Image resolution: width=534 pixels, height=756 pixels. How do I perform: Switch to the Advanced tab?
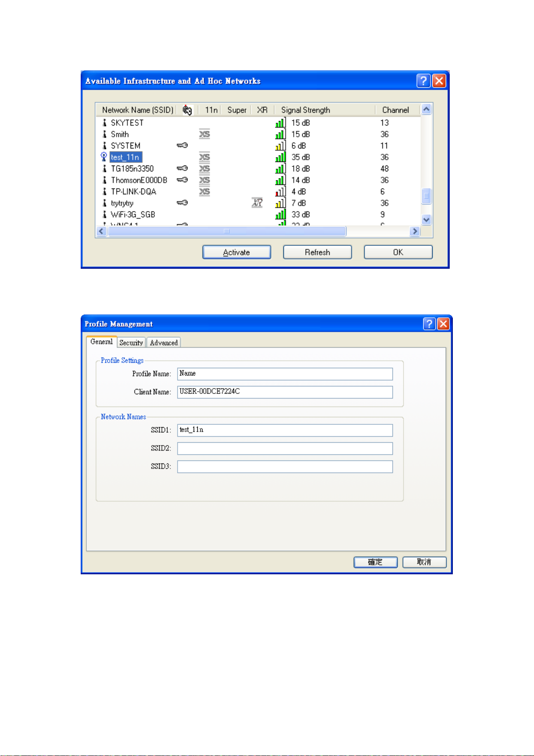164,343
